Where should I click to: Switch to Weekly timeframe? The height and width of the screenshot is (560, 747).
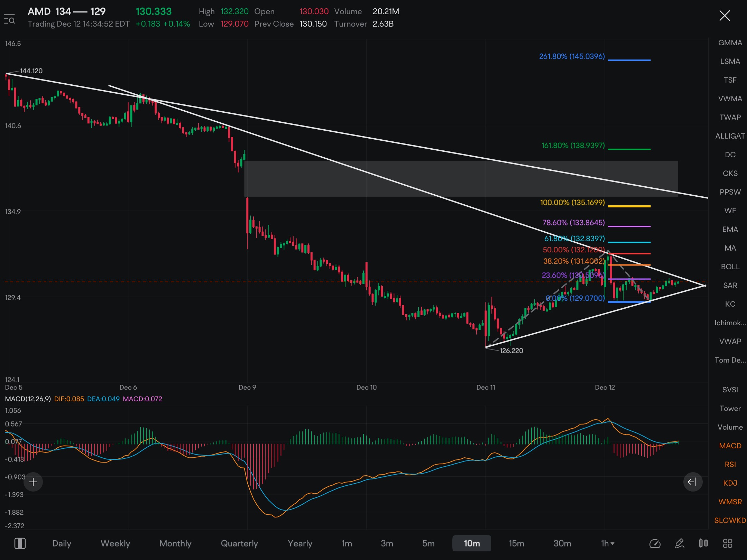click(x=115, y=543)
